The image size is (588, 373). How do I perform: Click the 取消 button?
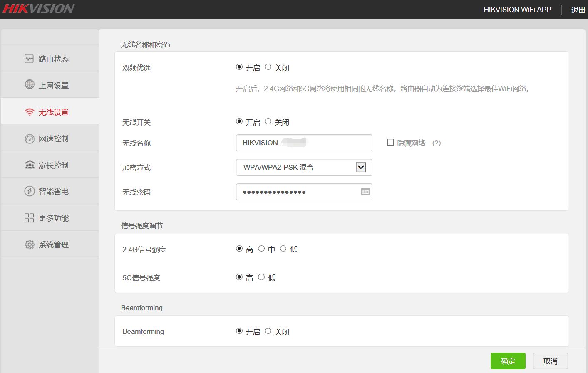click(x=550, y=361)
